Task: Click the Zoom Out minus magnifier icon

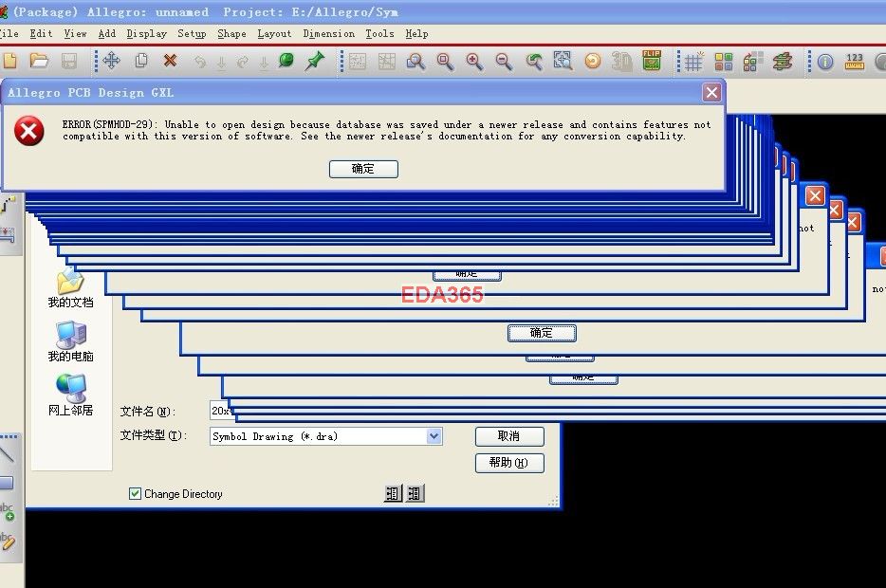Action: tap(504, 61)
